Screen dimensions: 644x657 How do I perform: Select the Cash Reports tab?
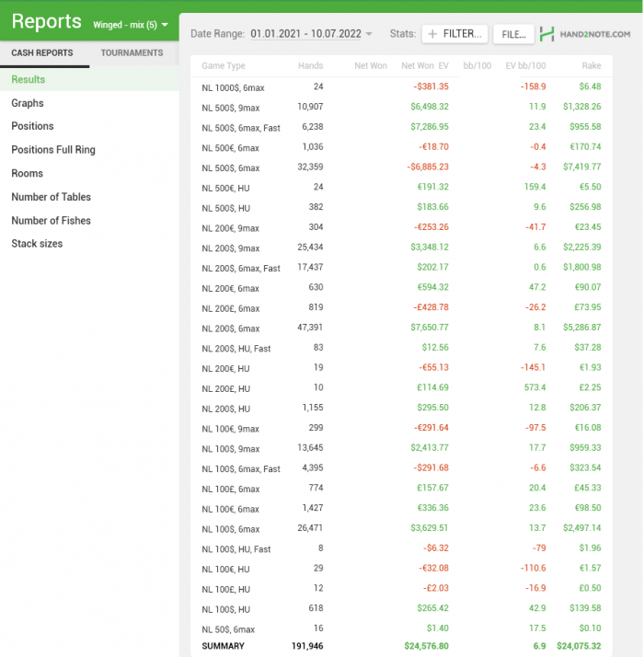42,53
